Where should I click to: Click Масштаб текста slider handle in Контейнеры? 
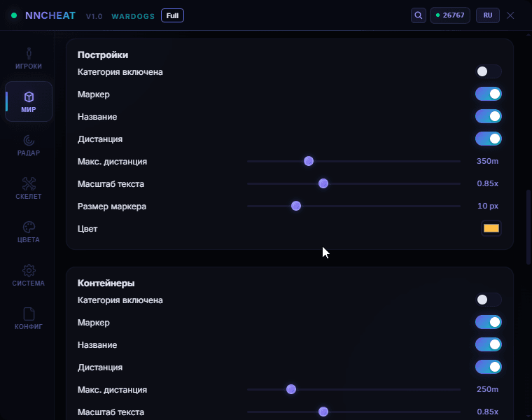(323, 412)
